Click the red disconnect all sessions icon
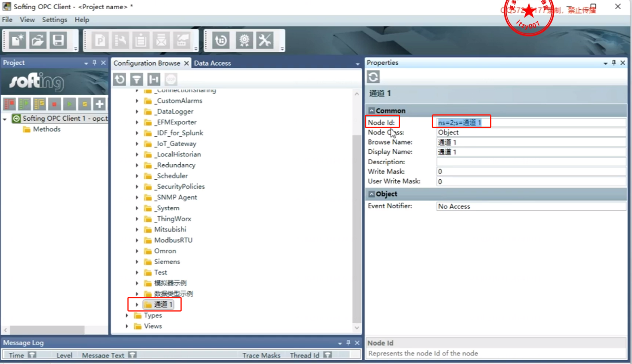 [9, 104]
